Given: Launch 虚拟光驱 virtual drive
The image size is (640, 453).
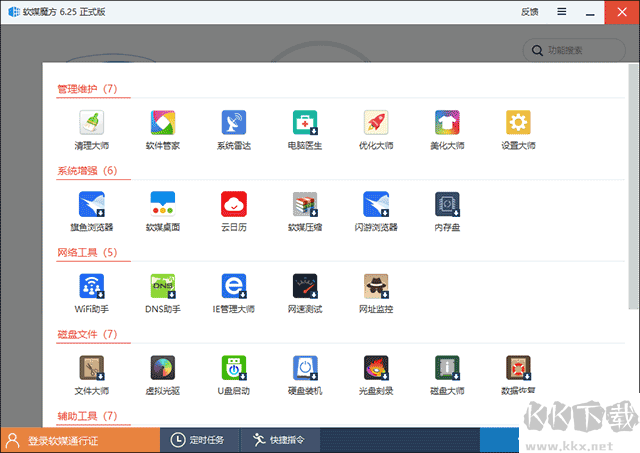Looking at the screenshot, I should [x=162, y=375].
